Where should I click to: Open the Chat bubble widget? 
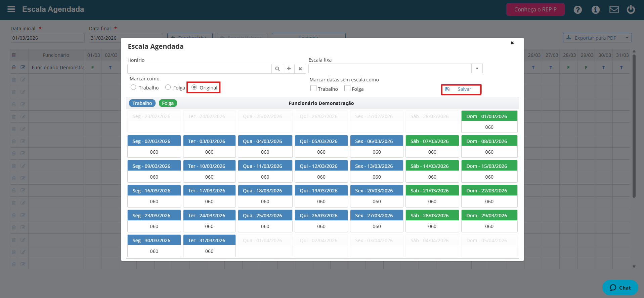pyautogui.click(x=620, y=288)
